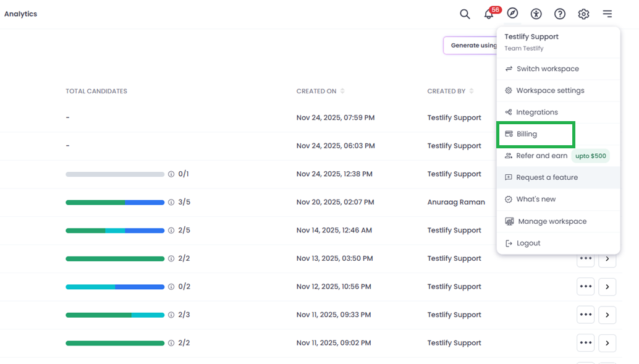
Task: Click info icon next to 3/5
Action: tap(171, 202)
